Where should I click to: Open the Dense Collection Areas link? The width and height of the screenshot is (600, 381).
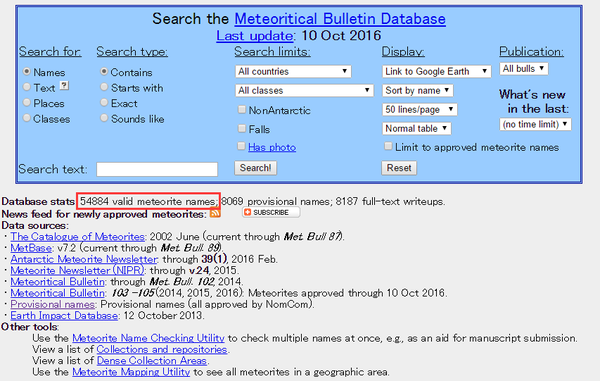tap(152, 360)
